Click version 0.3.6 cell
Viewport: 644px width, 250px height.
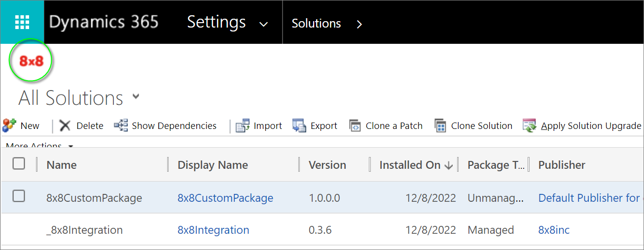(321, 230)
